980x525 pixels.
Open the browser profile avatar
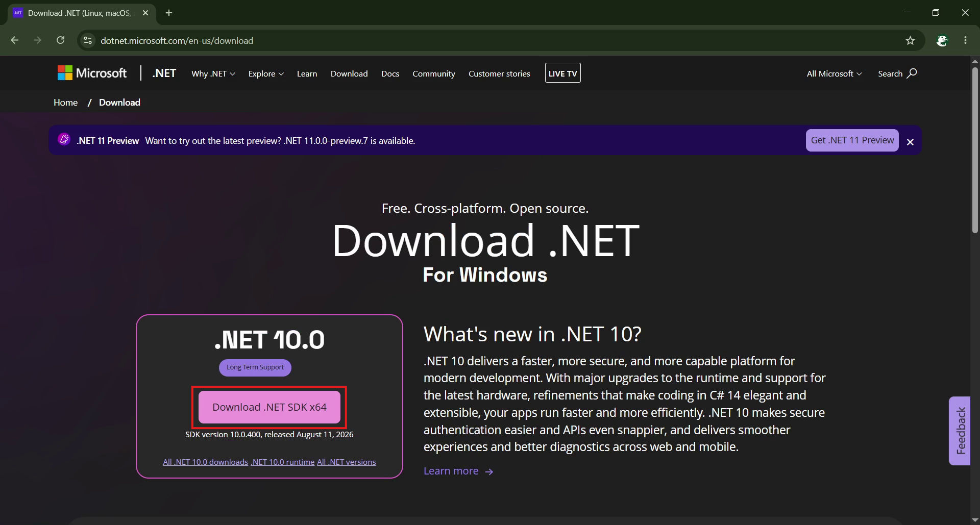click(x=942, y=40)
